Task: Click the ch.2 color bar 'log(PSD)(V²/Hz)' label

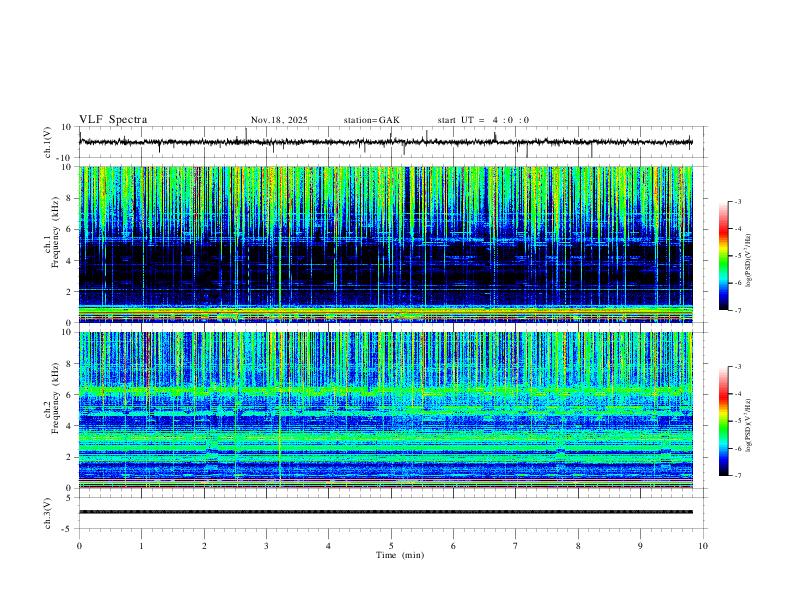Action: pos(749,425)
